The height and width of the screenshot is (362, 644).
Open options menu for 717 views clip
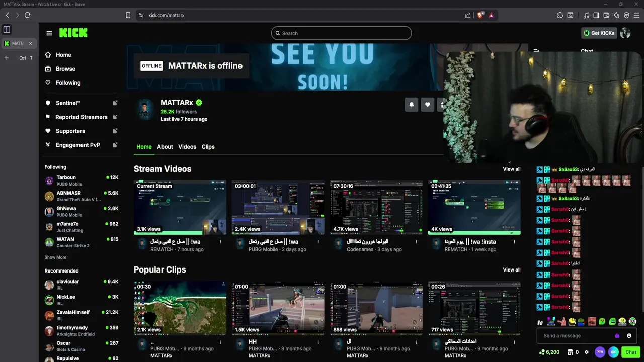point(514,342)
